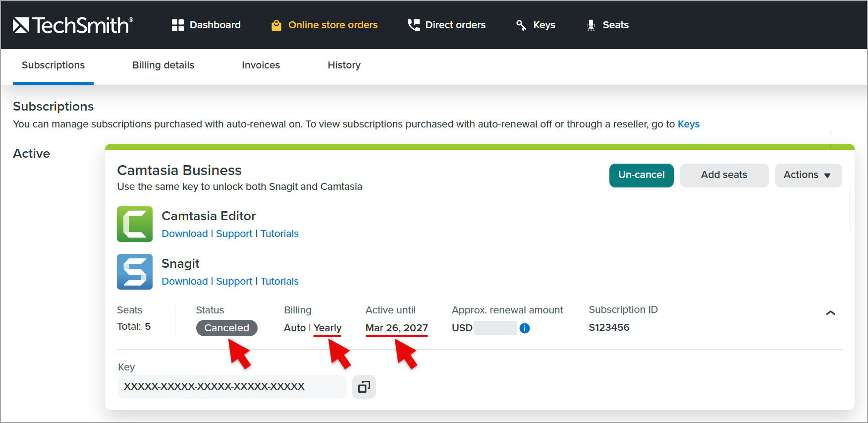Image resolution: width=868 pixels, height=423 pixels.
Task: Copy the software key with copy icon
Action: pos(364,387)
